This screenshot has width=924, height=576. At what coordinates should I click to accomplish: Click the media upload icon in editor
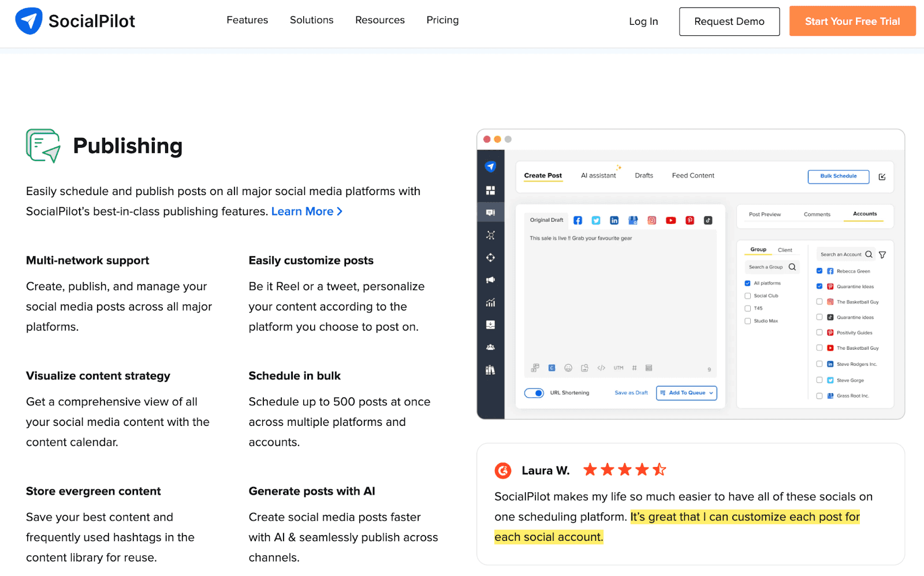(x=535, y=368)
